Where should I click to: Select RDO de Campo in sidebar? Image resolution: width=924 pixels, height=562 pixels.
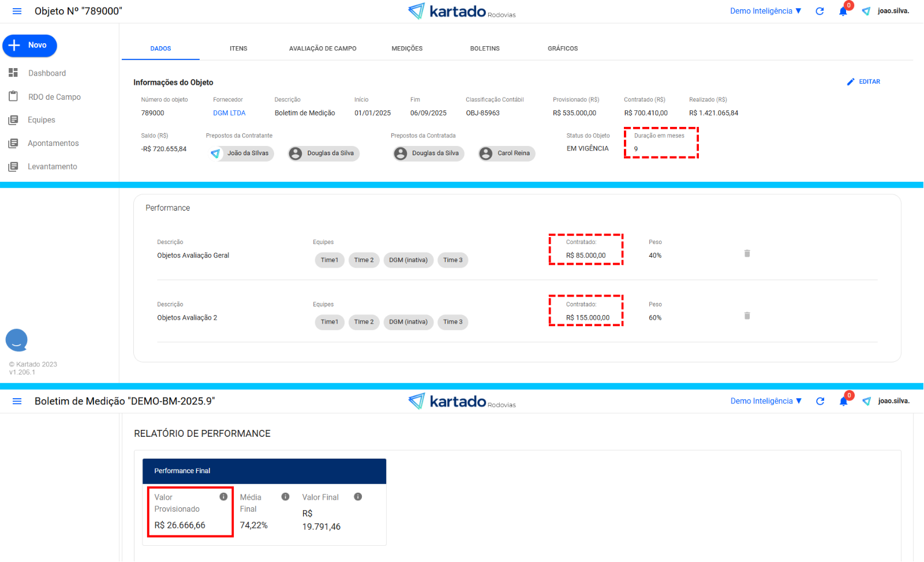coord(54,97)
